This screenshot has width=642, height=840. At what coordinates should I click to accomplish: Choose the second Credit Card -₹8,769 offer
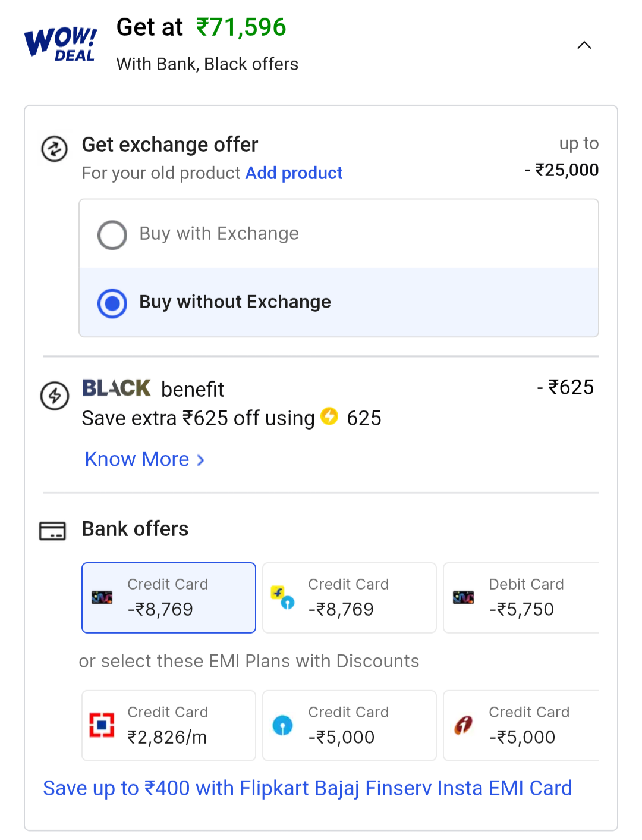point(350,598)
